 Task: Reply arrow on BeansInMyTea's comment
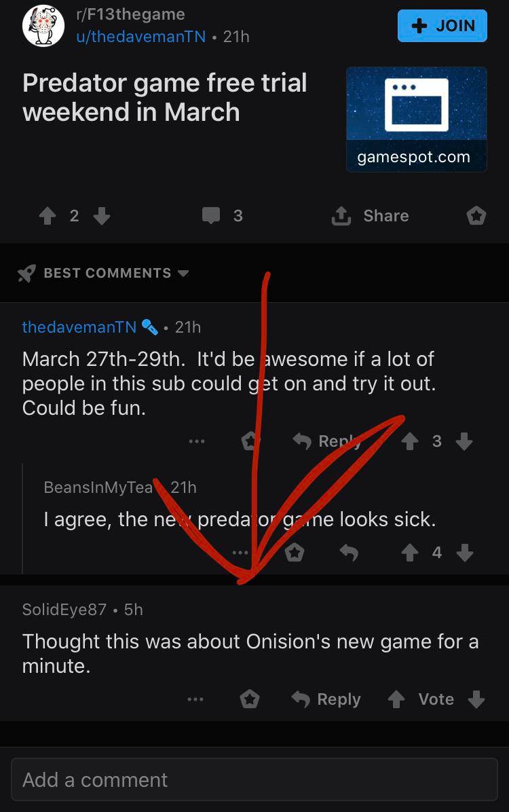(x=348, y=553)
